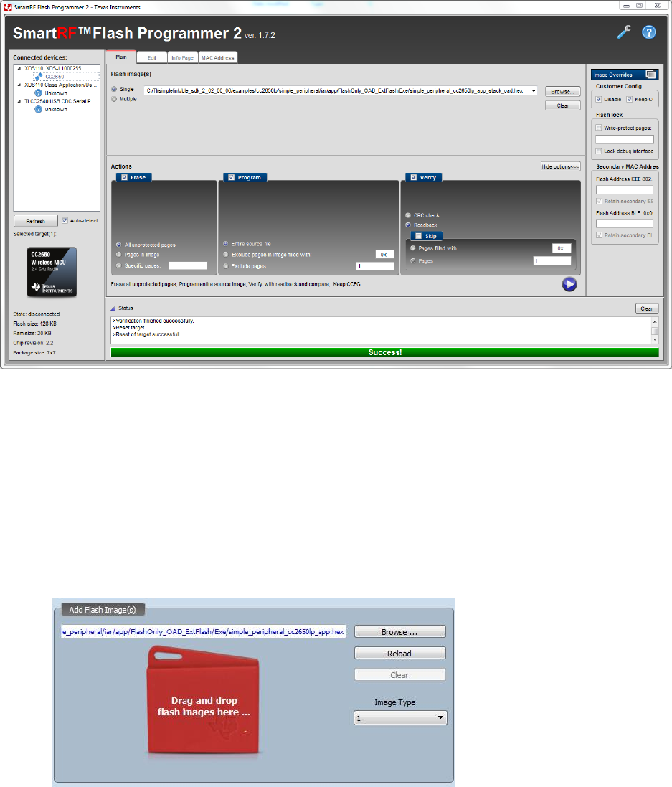Click the Refresh devices button
The height and width of the screenshot is (787, 672).
coord(36,221)
